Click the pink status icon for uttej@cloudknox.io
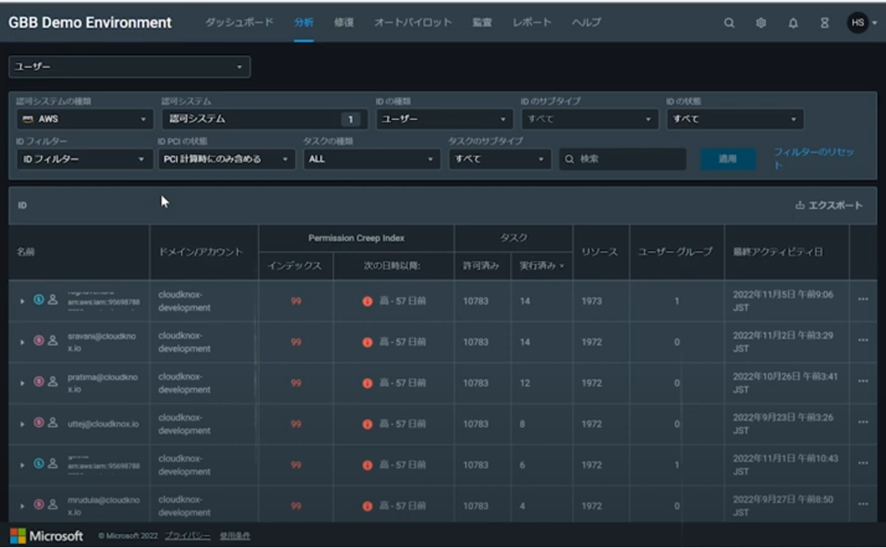The height and width of the screenshot is (548, 886). click(39, 423)
